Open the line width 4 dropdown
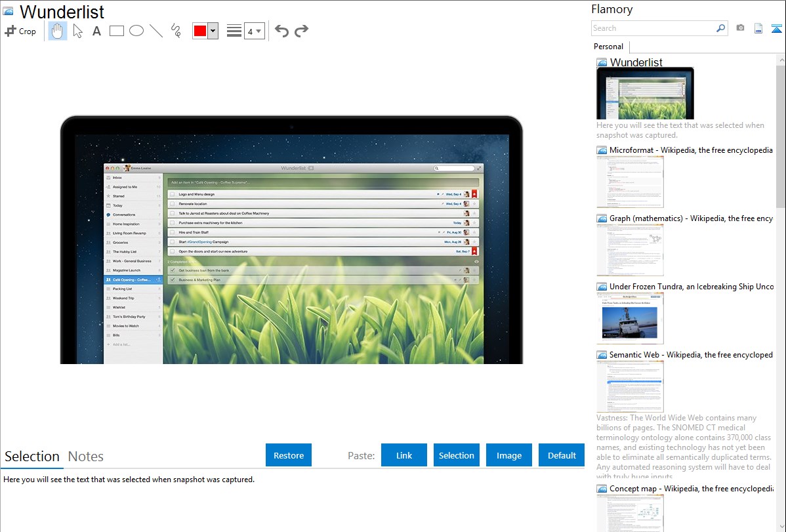Viewport: 786px width, 532px height. pyautogui.click(x=255, y=31)
